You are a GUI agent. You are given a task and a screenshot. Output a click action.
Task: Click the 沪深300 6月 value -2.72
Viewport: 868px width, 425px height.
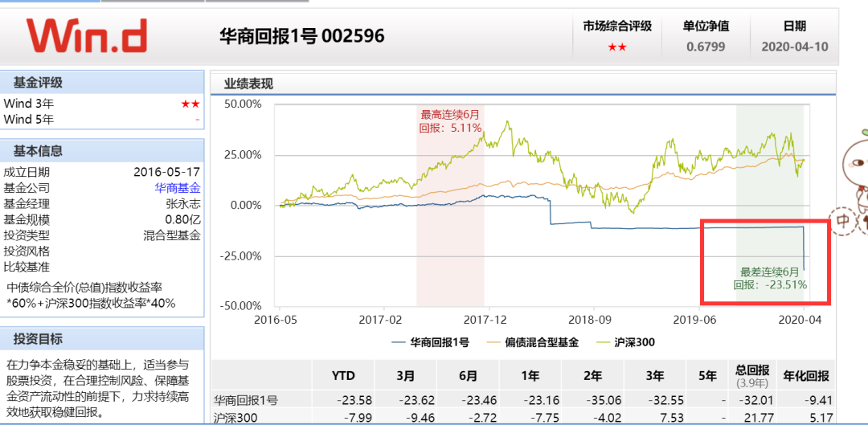tap(481, 417)
